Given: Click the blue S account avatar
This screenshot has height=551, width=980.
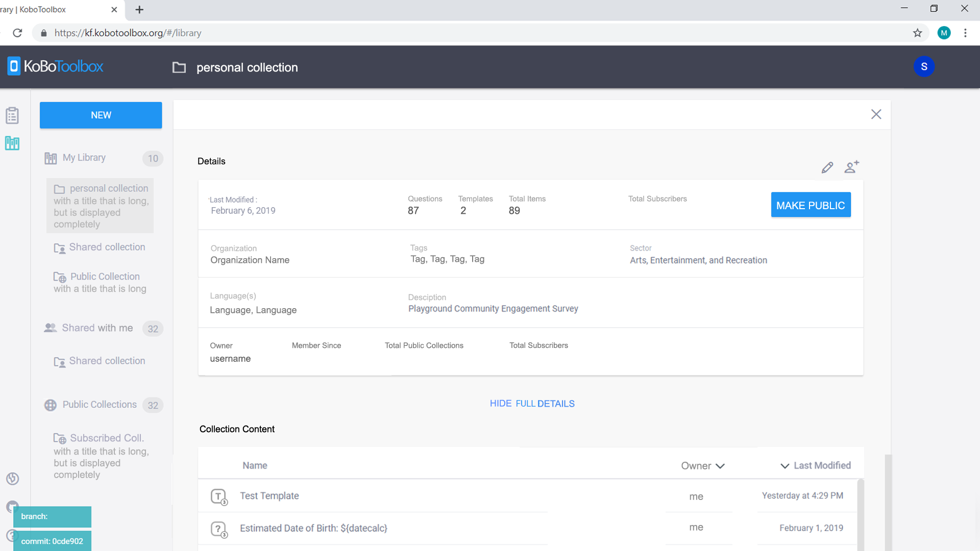Looking at the screenshot, I should pyautogui.click(x=924, y=67).
